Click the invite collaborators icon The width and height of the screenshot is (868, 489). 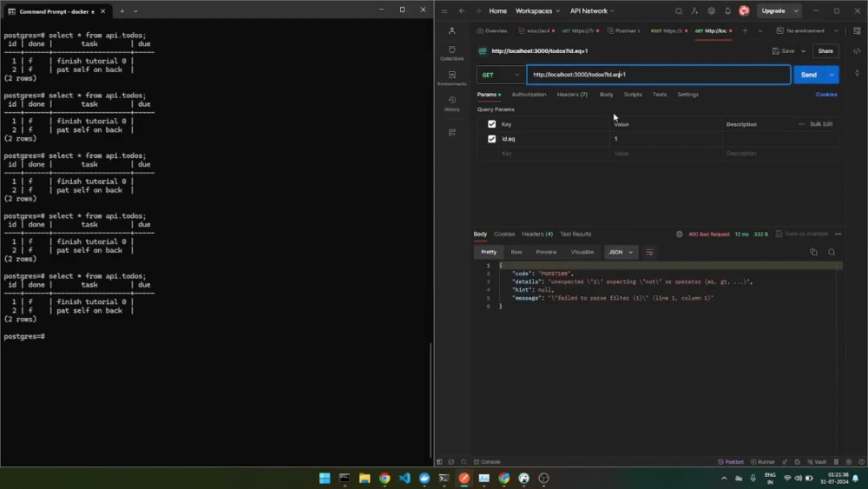click(x=694, y=11)
